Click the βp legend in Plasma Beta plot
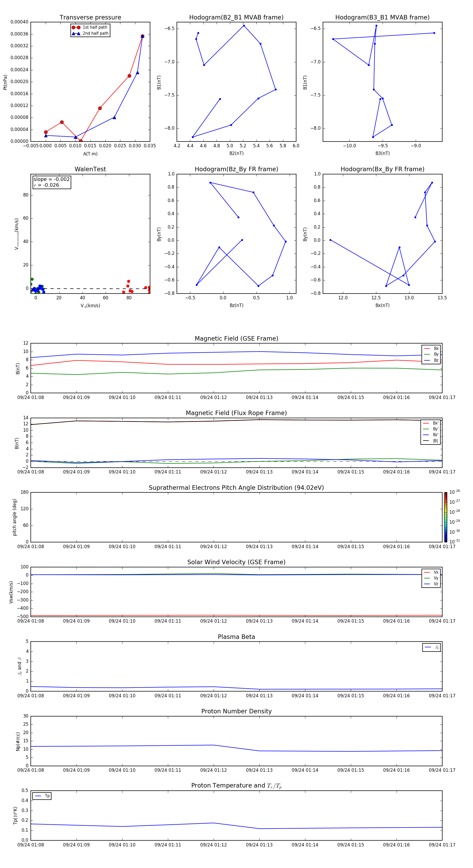 click(x=431, y=647)
